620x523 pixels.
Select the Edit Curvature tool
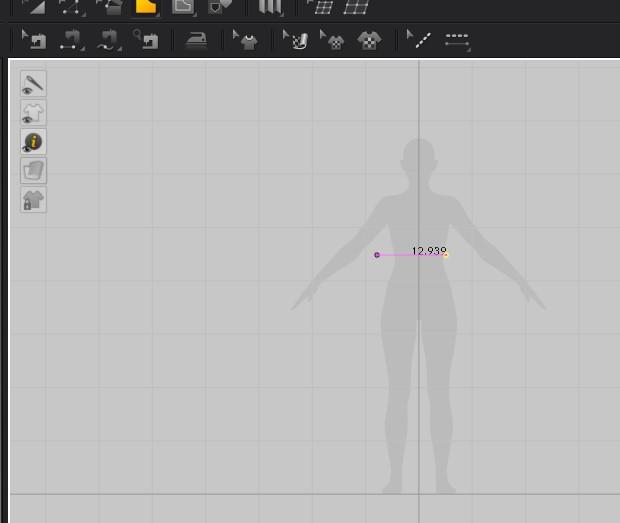(x=109, y=7)
